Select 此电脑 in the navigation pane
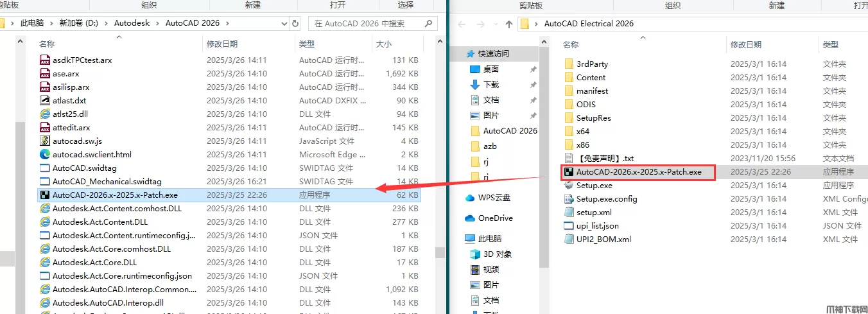Screen dimensions: 868x314 click(x=490, y=238)
